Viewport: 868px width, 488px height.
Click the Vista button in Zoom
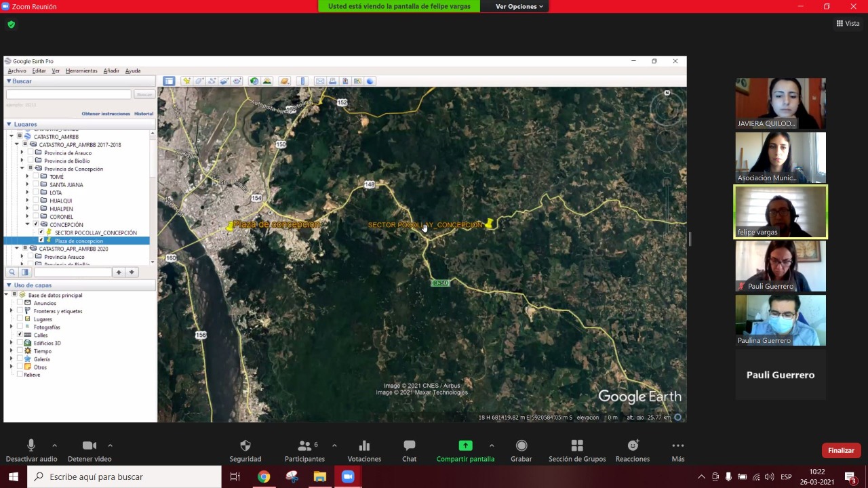848,24
